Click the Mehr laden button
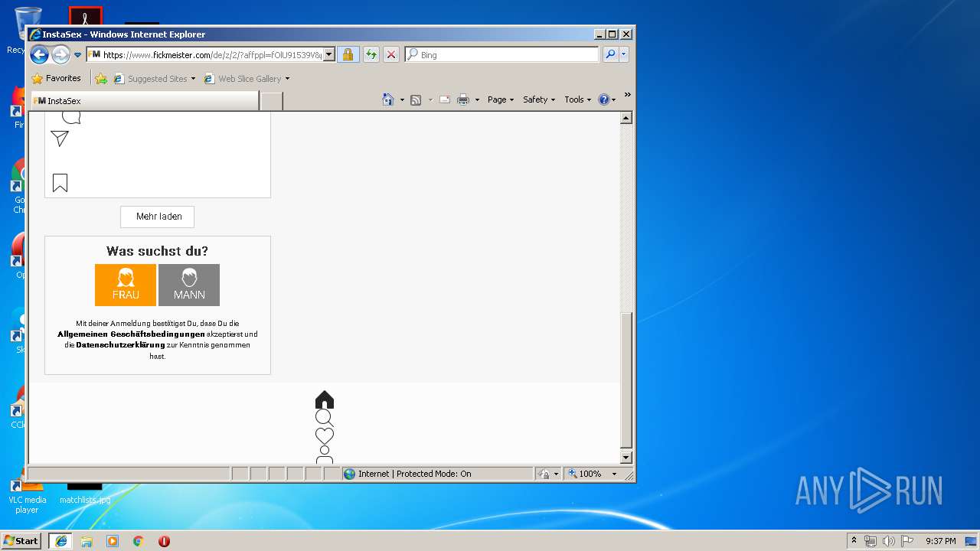The image size is (980, 551). coord(157,217)
